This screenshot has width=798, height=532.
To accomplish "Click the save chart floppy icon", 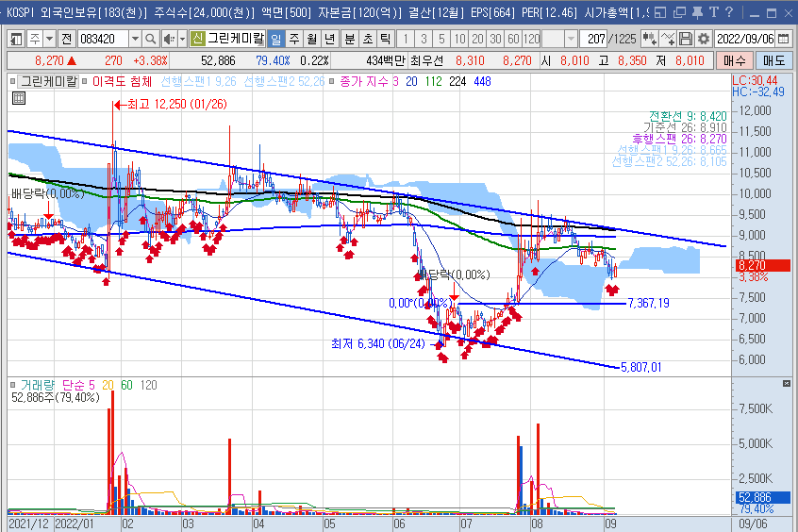I will pos(686,39).
